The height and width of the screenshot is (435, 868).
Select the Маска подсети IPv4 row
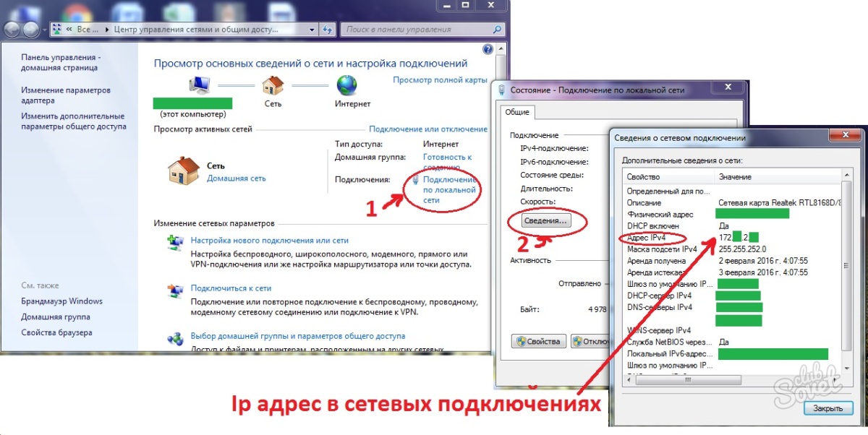(x=732, y=249)
